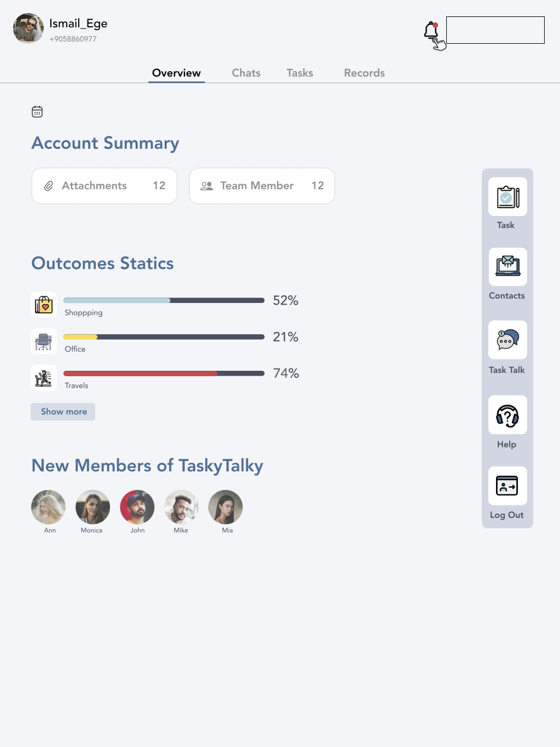Switch to the Chats tab

point(246,73)
